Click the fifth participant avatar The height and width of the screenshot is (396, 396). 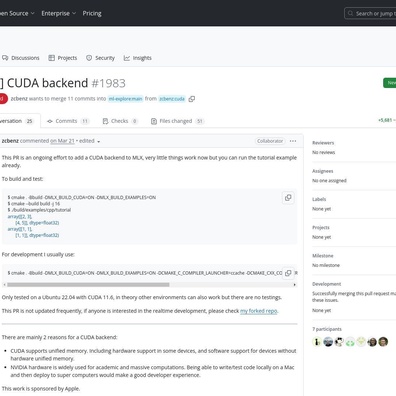(x=361, y=342)
